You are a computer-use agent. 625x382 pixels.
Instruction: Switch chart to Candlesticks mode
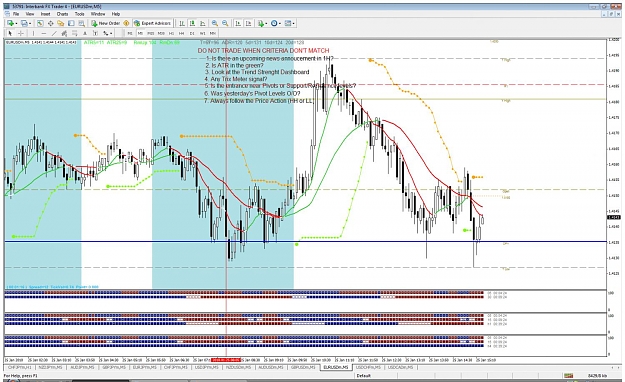coord(192,24)
